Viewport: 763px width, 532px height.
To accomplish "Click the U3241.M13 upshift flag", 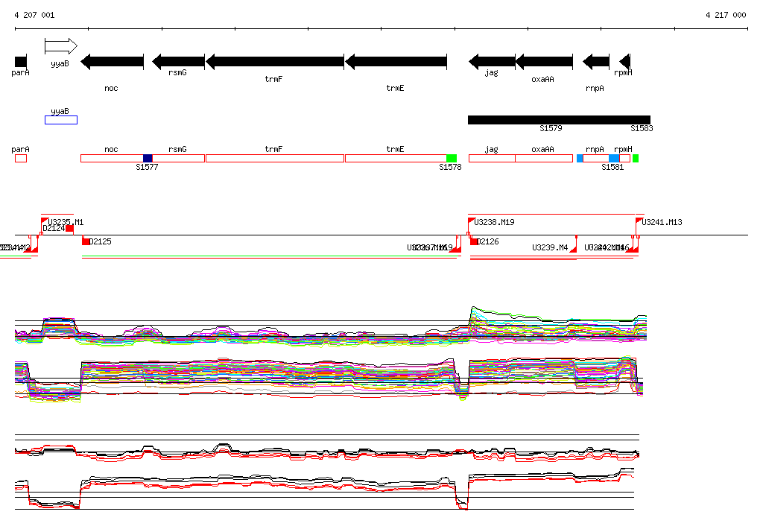I will pos(639,221).
